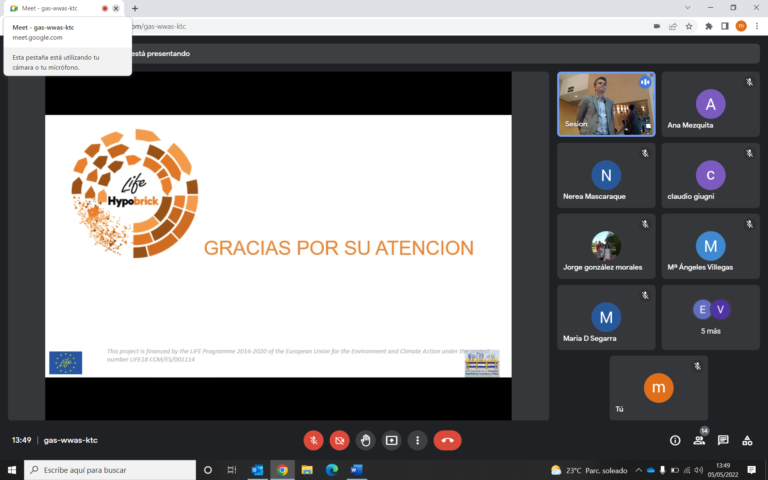Click the Life Hypobrick logo on the slide
The height and width of the screenshot is (480, 768).
click(135, 193)
